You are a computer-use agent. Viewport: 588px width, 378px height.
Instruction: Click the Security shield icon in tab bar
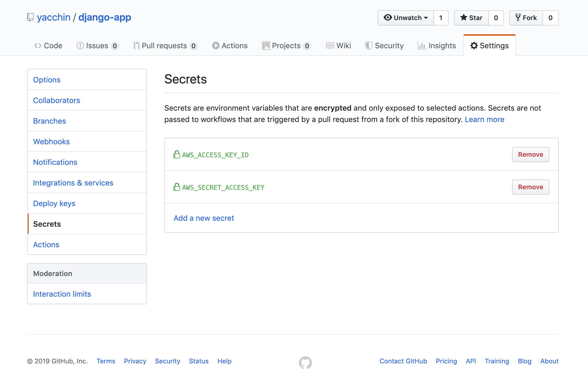[369, 46]
